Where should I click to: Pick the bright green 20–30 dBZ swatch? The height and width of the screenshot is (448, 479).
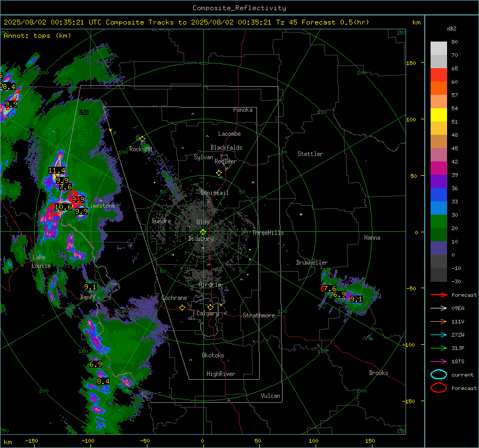point(439,222)
